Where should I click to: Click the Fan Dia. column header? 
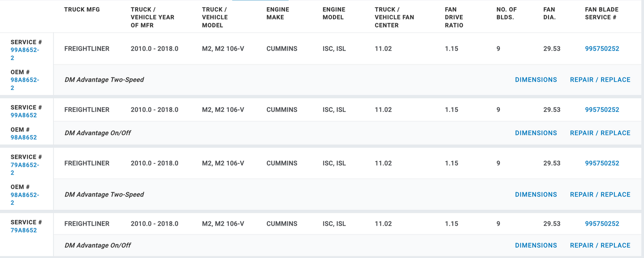point(549,13)
